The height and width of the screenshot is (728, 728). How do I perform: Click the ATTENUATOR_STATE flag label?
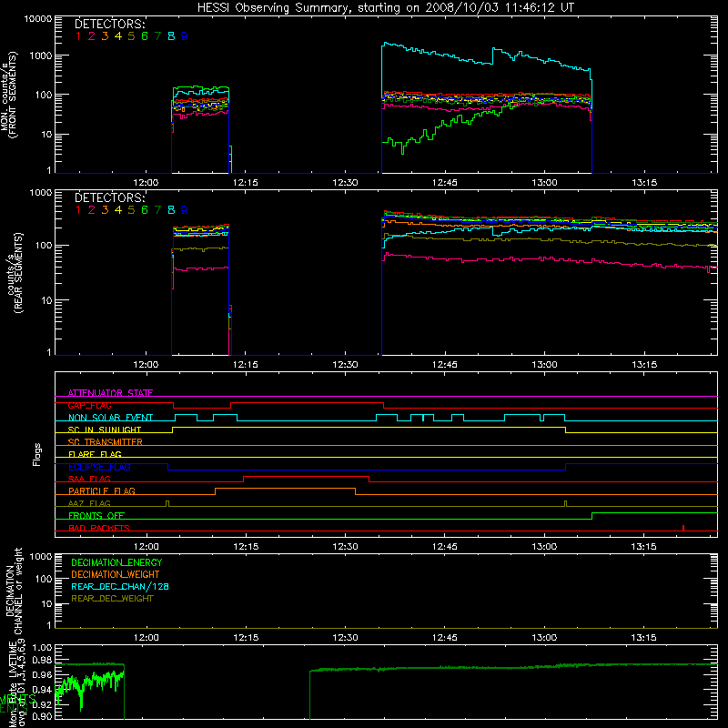point(110,393)
